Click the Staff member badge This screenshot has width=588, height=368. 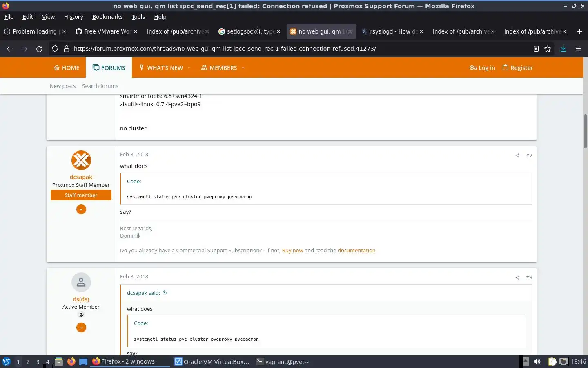81,195
